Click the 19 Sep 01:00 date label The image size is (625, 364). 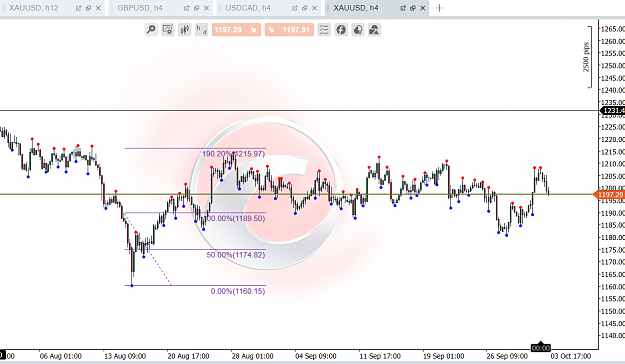[x=443, y=356]
